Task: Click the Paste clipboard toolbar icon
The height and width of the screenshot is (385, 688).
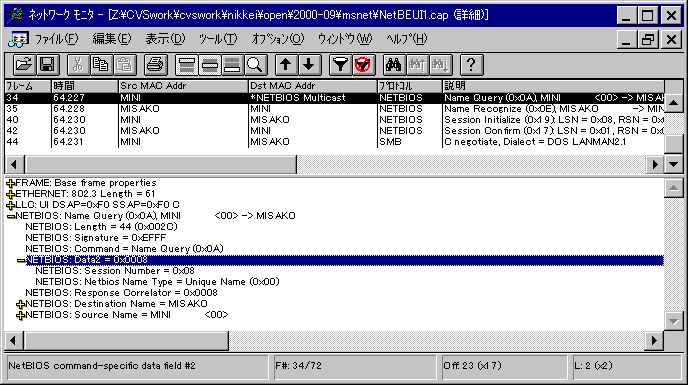Action: (124, 65)
